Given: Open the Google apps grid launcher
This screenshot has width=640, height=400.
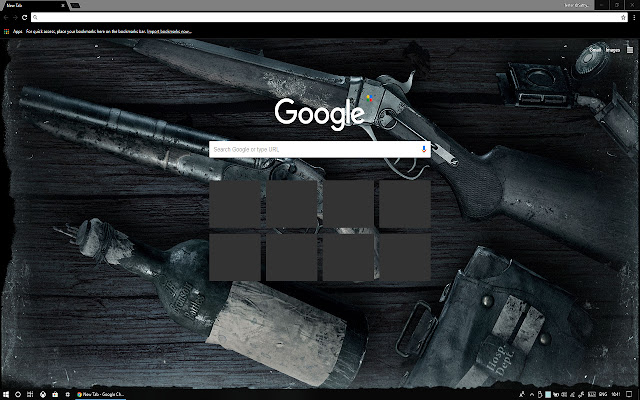Looking at the screenshot, I should [629, 50].
